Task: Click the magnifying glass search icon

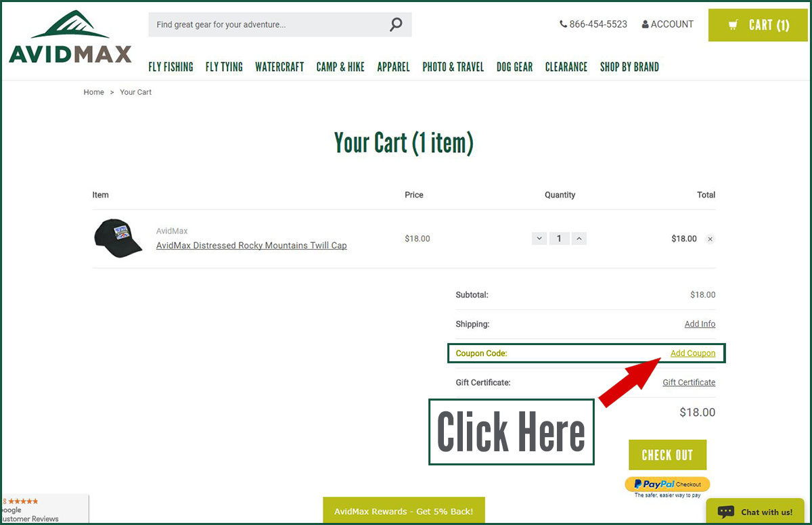Action: click(396, 25)
